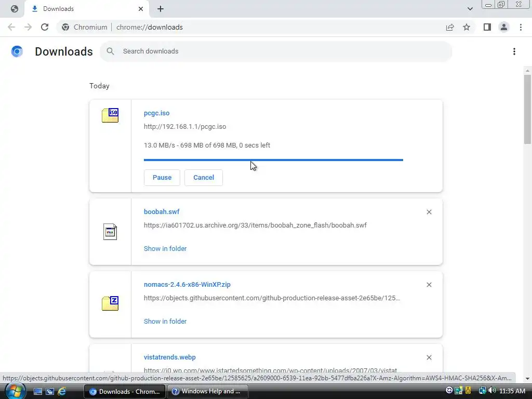Show nomacs zip in folder
This screenshot has width=532, height=399.
click(165, 321)
